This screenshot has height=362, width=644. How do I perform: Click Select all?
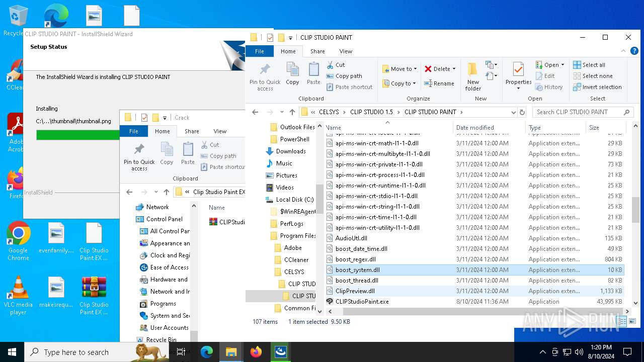589,65
